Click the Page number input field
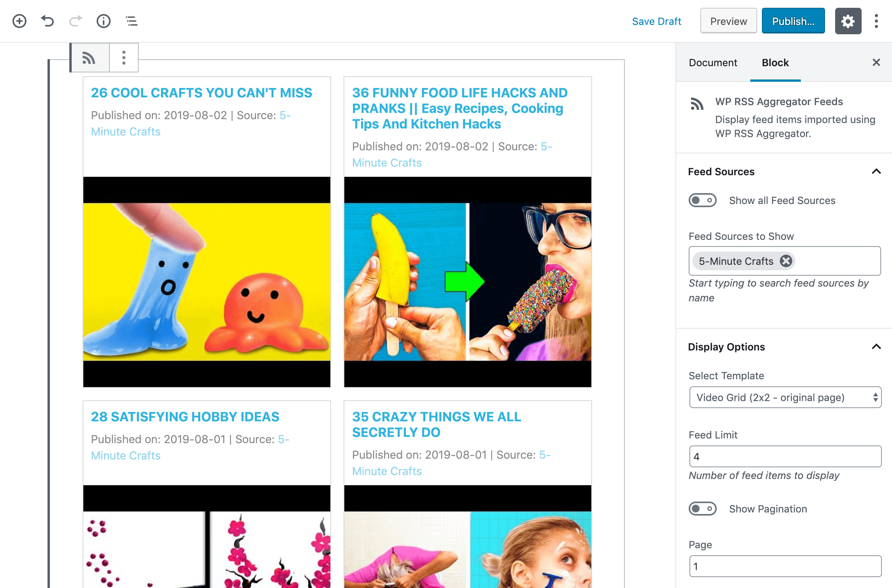 tap(785, 566)
